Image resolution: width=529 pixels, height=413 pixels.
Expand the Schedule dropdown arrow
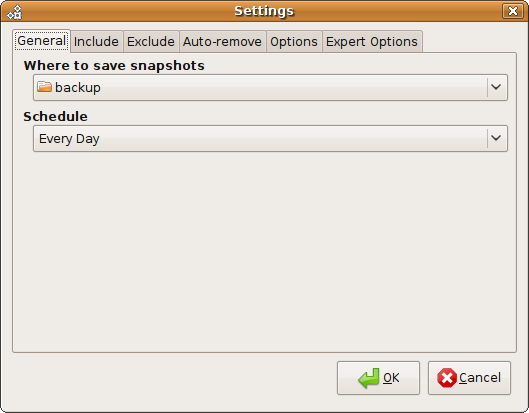point(496,138)
